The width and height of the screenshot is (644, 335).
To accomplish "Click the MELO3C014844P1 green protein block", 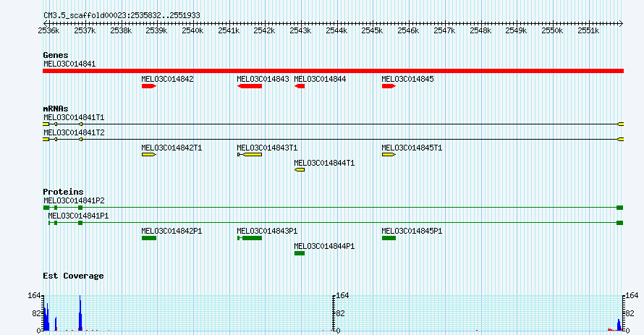I will (x=300, y=253).
